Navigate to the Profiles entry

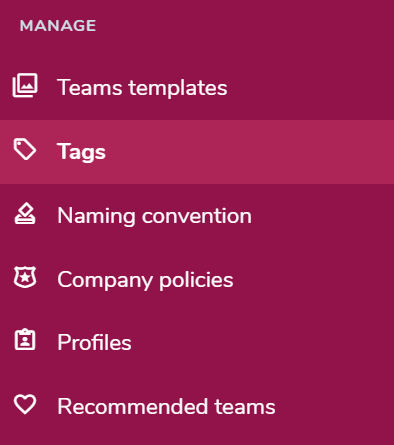197,342
